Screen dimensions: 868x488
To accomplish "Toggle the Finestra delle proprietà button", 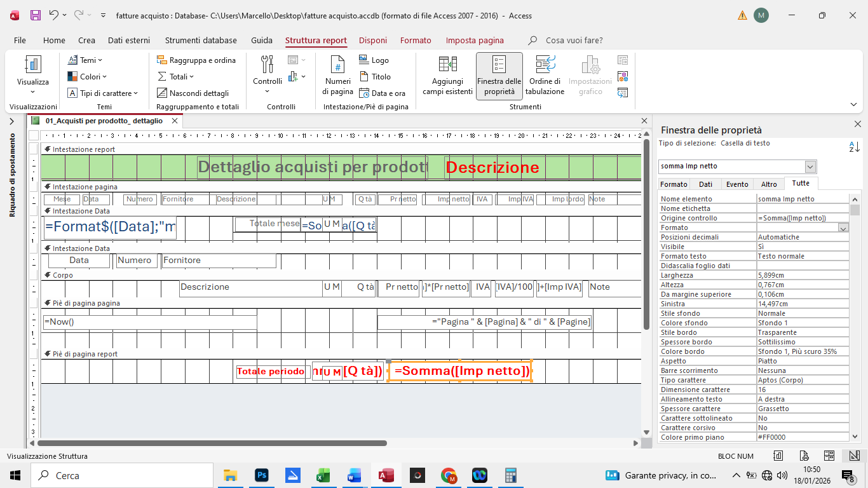I will (499, 75).
